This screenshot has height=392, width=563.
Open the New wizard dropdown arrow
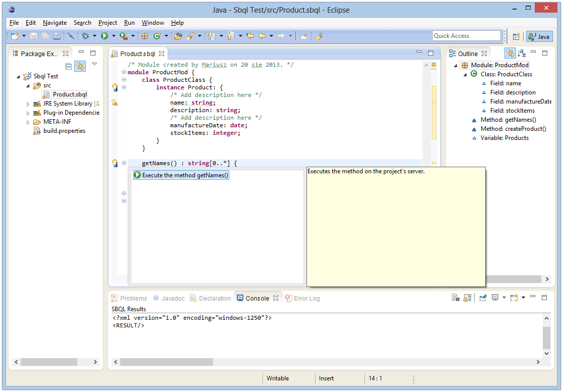click(24, 36)
